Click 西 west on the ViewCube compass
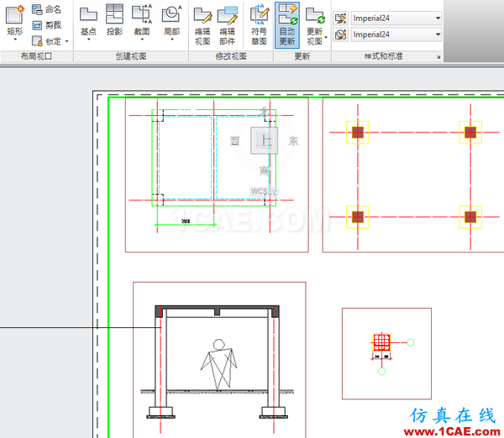The height and width of the screenshot is (438, 504). (x=235, y=141)
